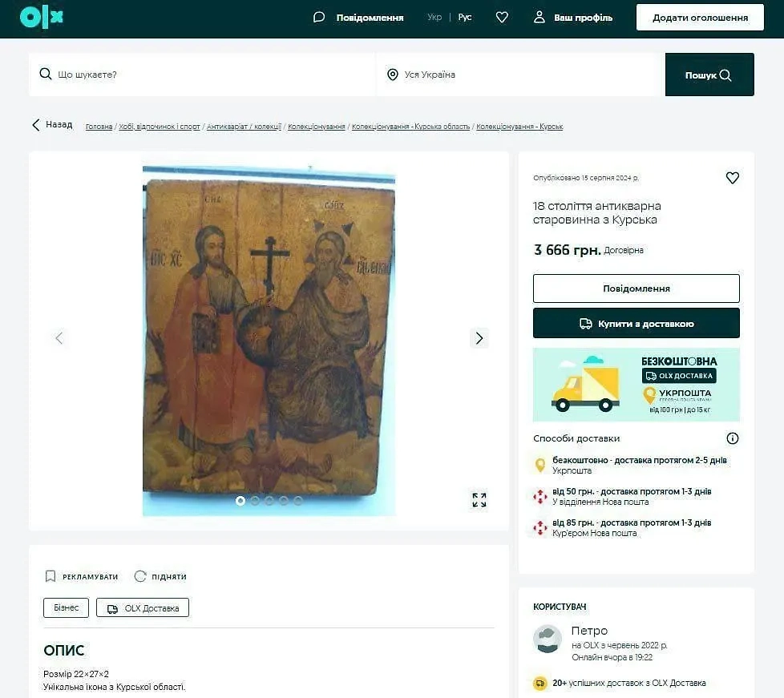The height and width of the screenshot is (698, 784).
Task: Open the messages chat icon in header
Action: pyautogui.click(x=319, y=16)
